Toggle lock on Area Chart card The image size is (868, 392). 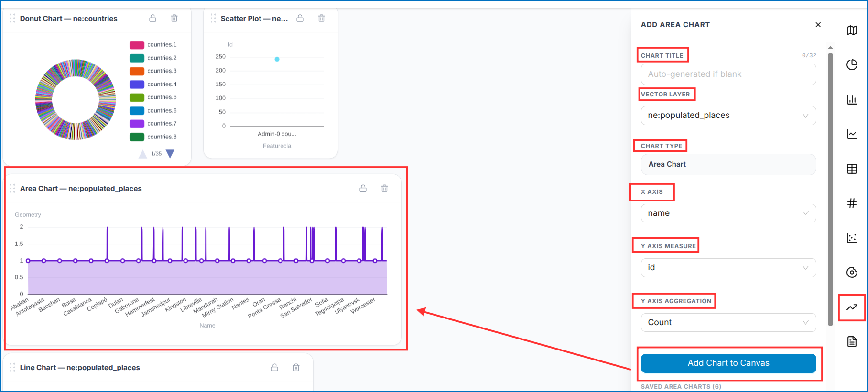[363, 188]
